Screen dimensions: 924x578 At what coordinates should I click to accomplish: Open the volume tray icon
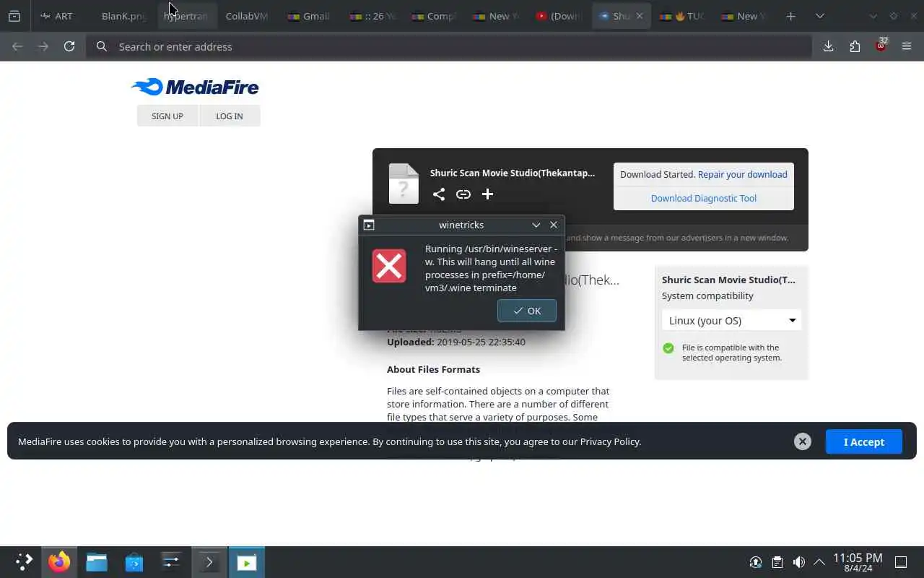[x=799, y=562]
